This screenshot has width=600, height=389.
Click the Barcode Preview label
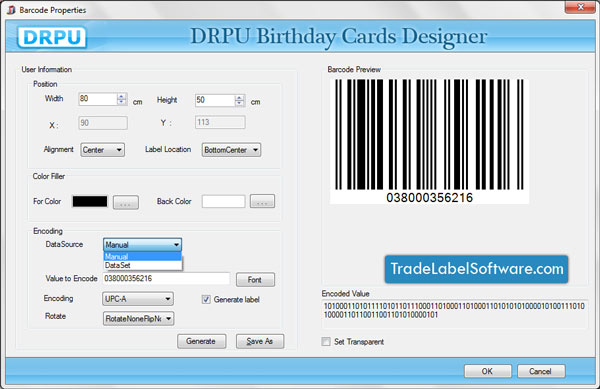click(x=354, y=70)
